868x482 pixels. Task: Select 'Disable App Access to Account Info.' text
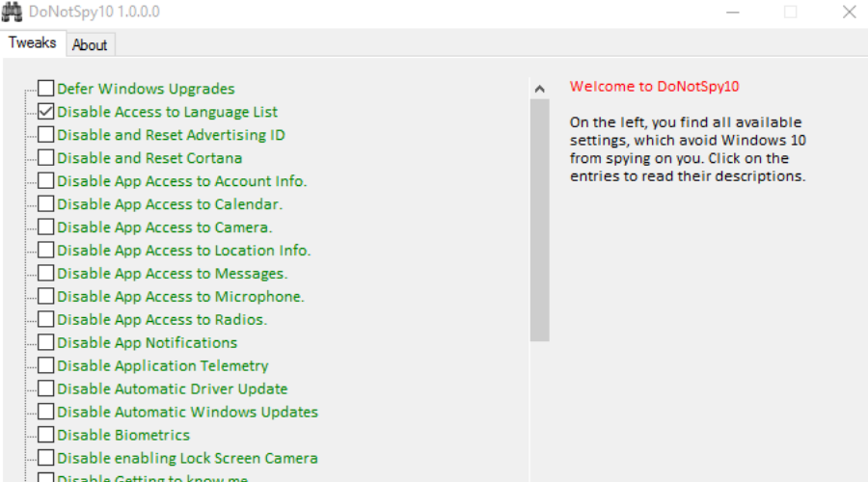[x=182, y=181]
